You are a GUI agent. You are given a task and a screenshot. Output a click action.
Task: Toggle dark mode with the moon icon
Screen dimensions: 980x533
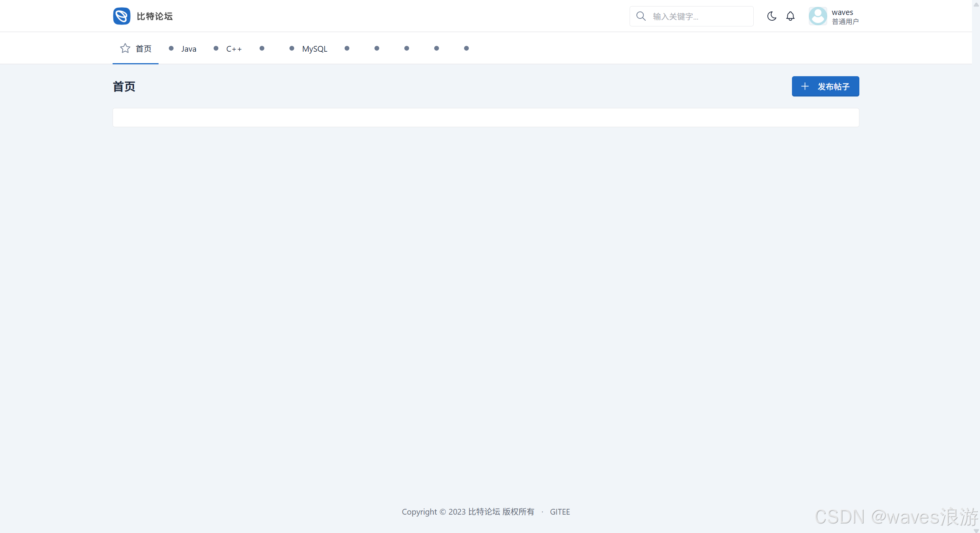click(x=772, y=16)
